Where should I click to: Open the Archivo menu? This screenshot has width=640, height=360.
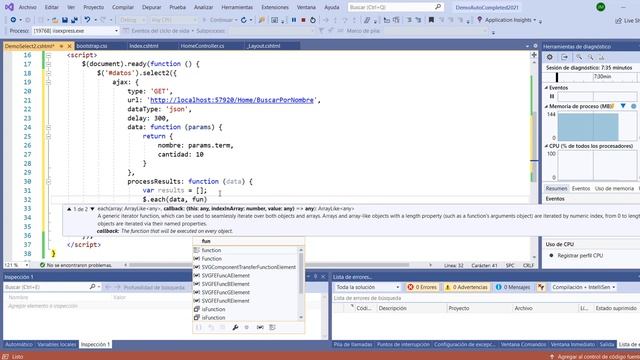[x=28, y=7]
